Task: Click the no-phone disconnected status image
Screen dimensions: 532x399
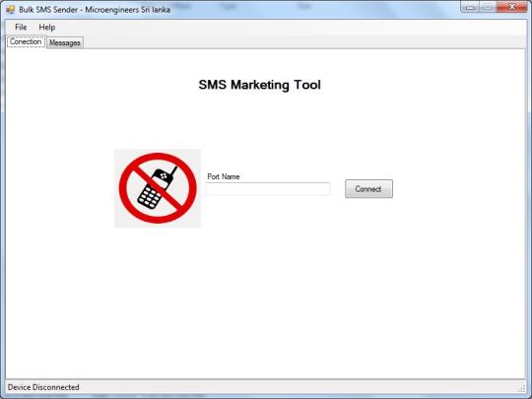Action: click(x=158, y=188)
